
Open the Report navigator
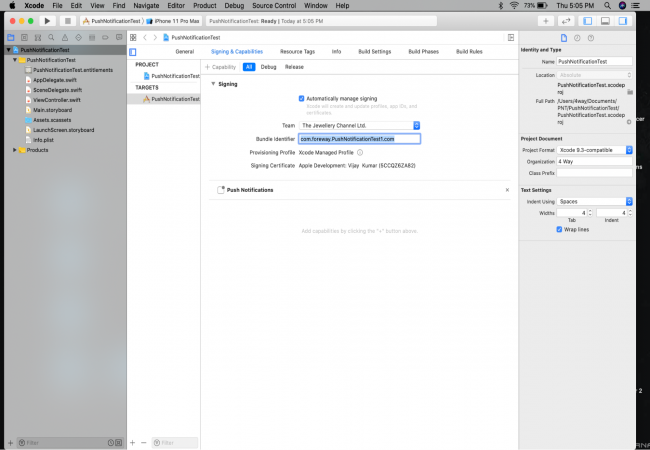tap(119, 37)
